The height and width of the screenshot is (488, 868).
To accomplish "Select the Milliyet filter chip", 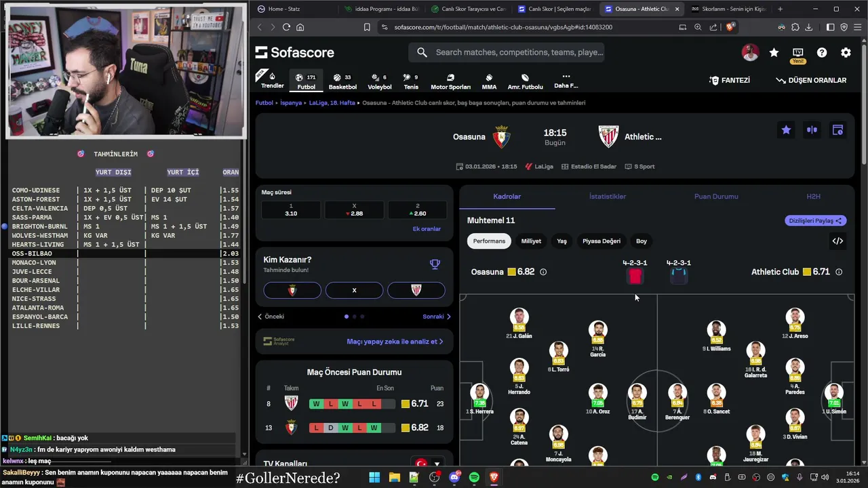I will pyautogui.click(x=531, y=241).
